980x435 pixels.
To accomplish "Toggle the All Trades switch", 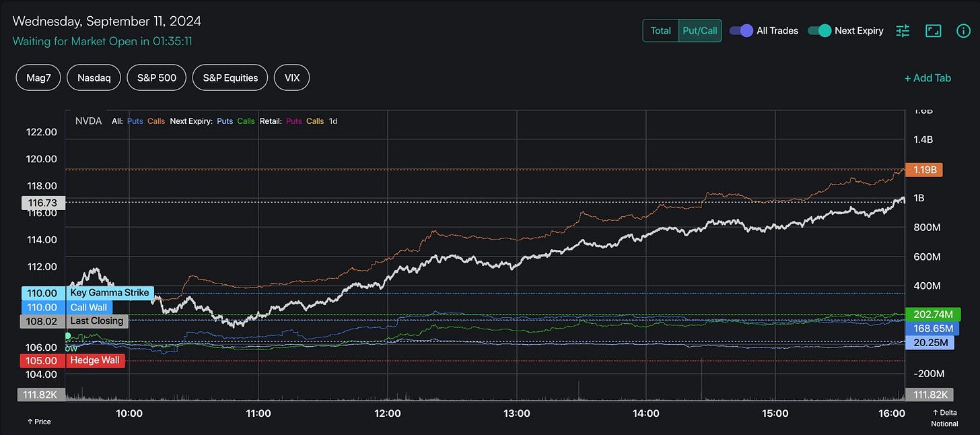I will pyautogui.click(x=741, y=30).
